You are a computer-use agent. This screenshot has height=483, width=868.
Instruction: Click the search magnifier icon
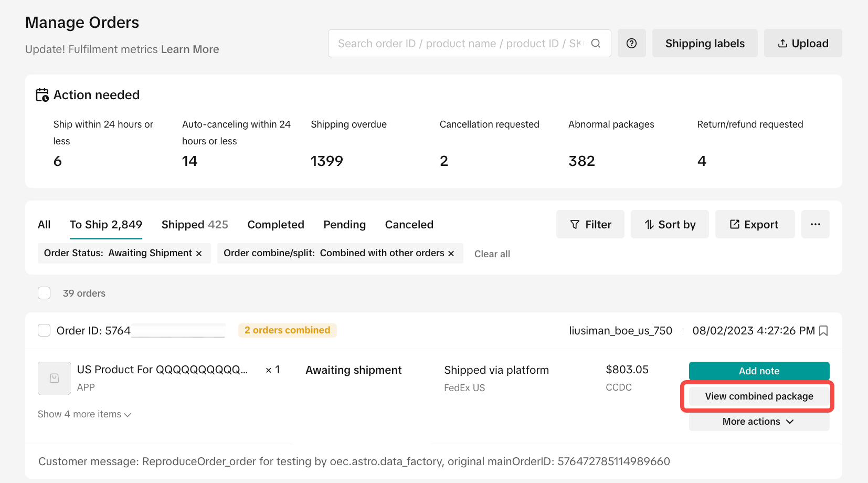tap(596, 44)
